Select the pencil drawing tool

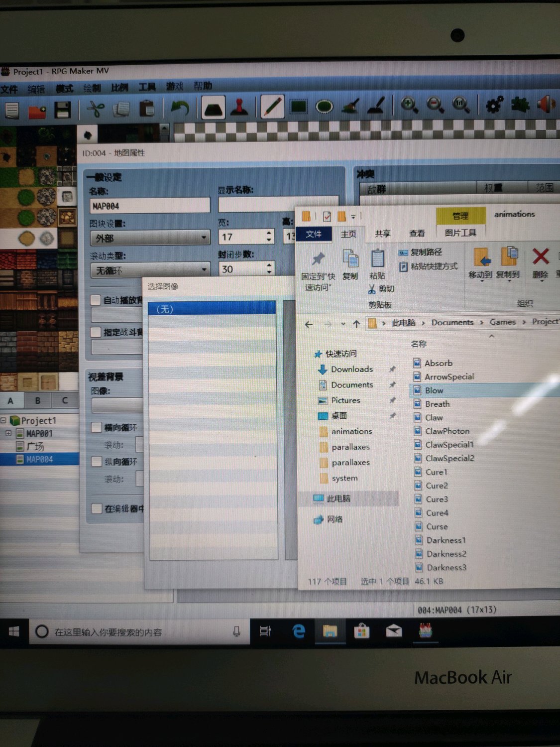272,107
